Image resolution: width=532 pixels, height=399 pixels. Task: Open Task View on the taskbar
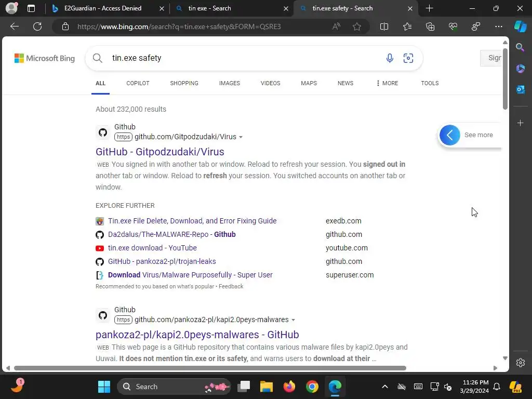pyautogui.click(x=244, y=387)
